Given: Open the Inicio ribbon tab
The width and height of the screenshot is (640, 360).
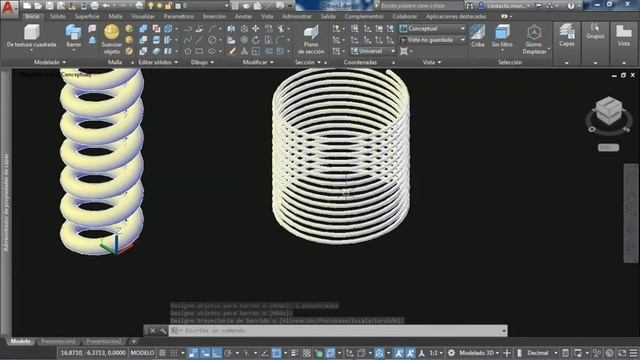Looking at the screenshot, I should (x=32, y=16).
